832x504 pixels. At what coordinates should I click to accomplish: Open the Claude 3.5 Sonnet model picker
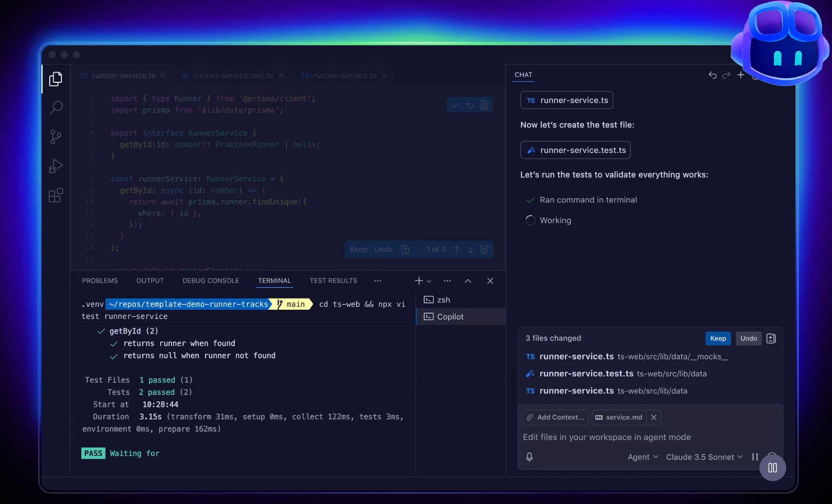coord(704,457)
